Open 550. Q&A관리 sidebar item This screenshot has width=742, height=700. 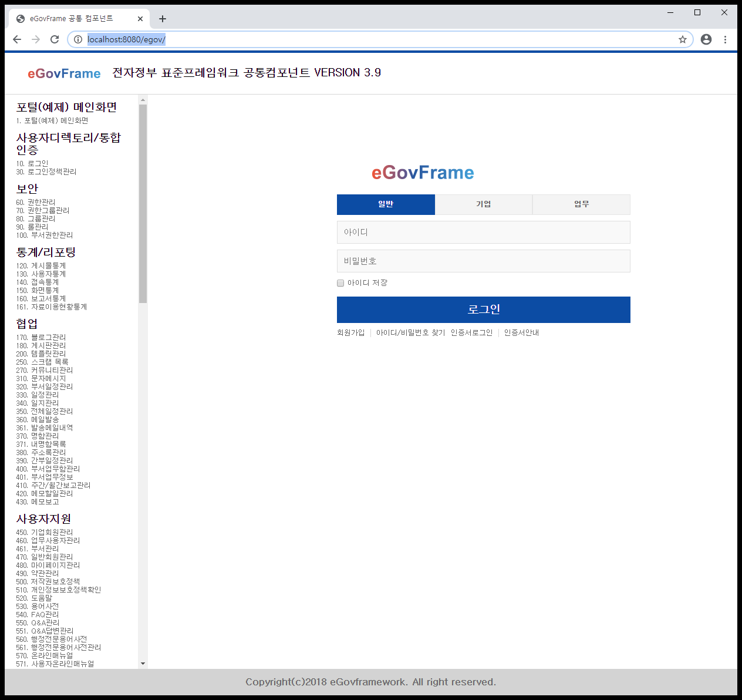click(x=38, y=622)
